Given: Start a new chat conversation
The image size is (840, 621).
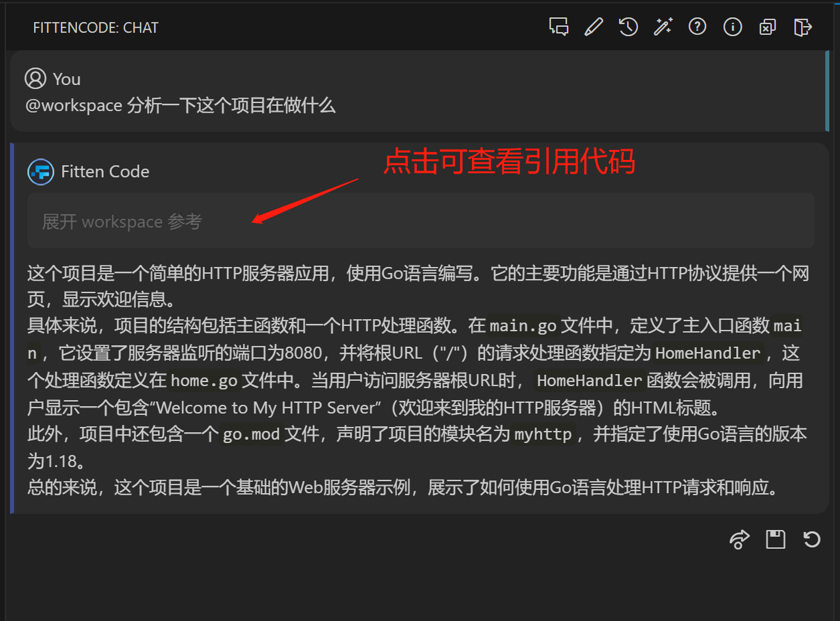Looking at the screenshot, I should click(559, 27).
